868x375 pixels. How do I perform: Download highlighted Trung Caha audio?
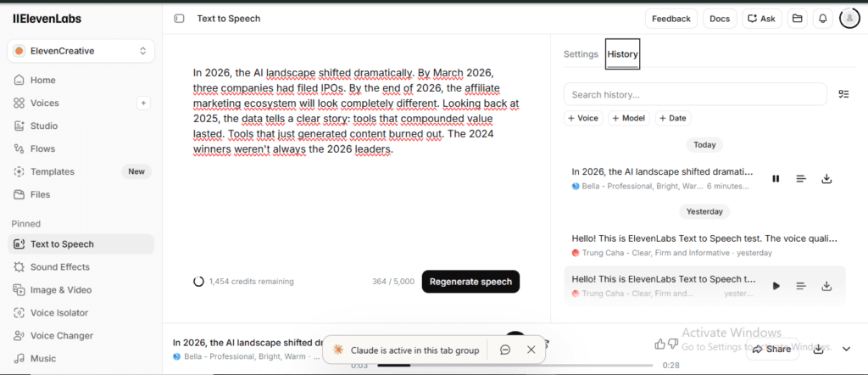[826, 286]
